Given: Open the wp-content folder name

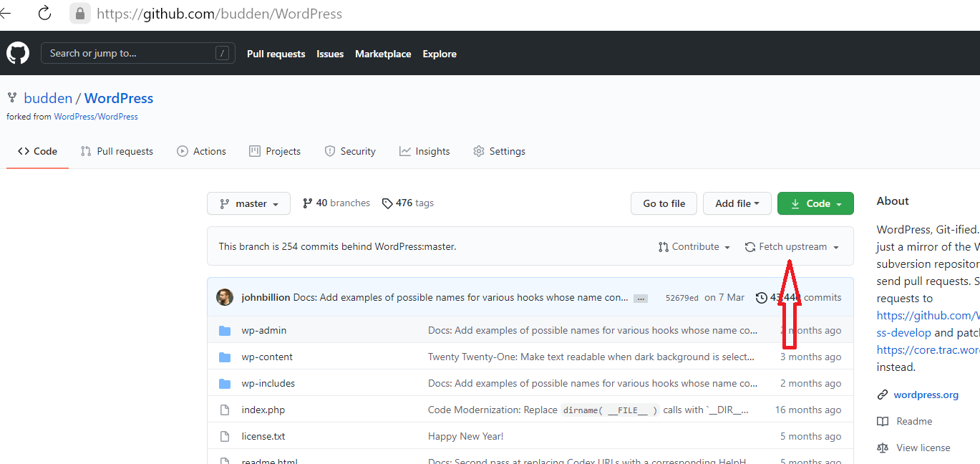Looking at the screenshot, I should tap(267, 357).
